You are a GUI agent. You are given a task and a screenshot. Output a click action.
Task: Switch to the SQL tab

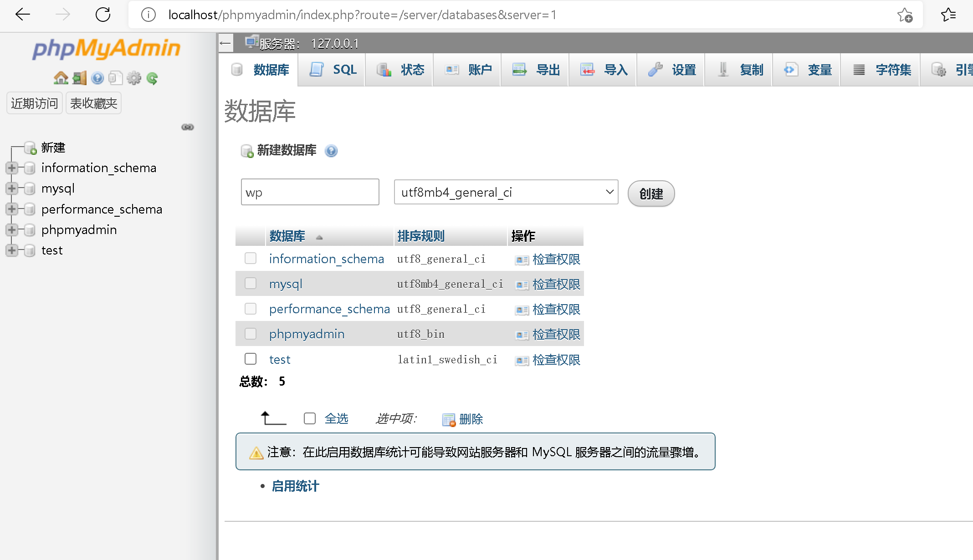332,69
